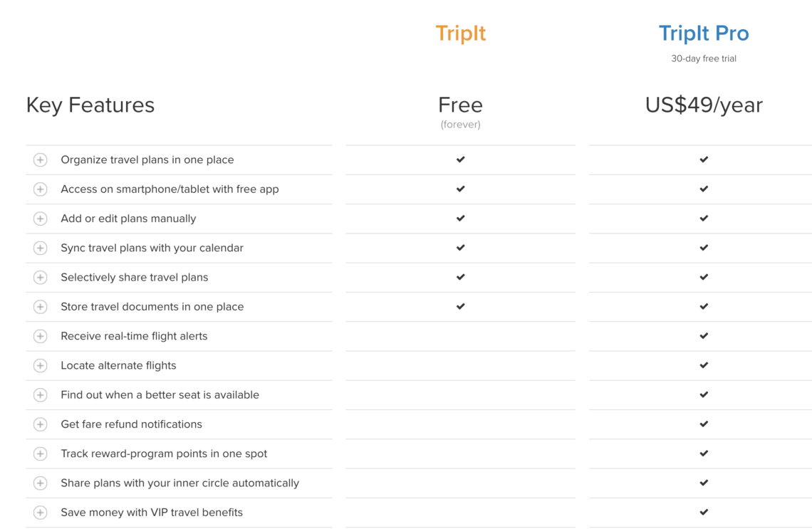812x529 pixels.
Task: Expand the Selectively share travel plans row
Action: click(x=40, y=277)
